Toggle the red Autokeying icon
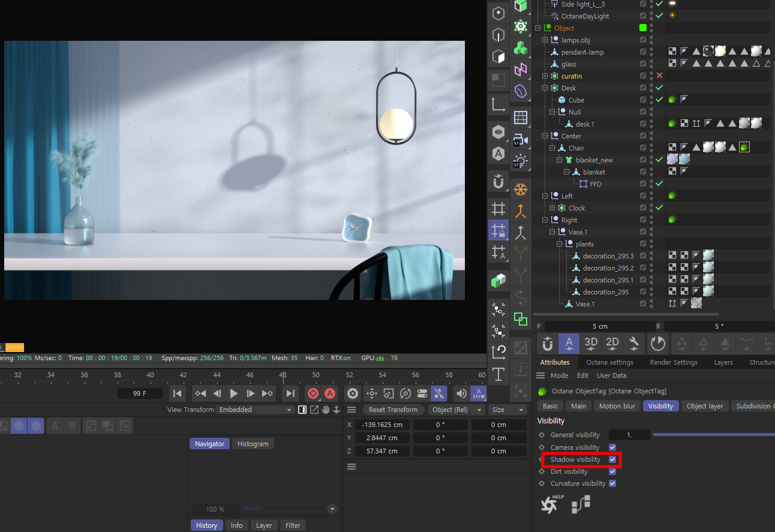Viewport: 775px width, 532px height. [x=330, y=393]
